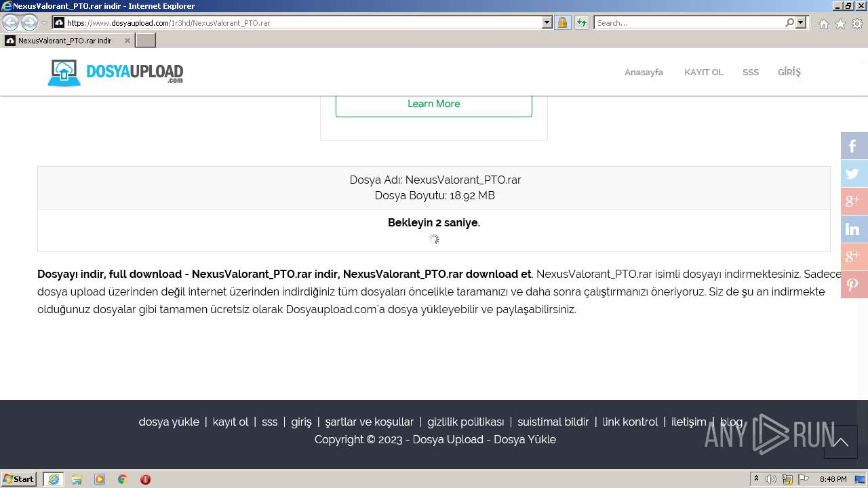Click the address bar URL field
The image size is (868, 488).
297,23
